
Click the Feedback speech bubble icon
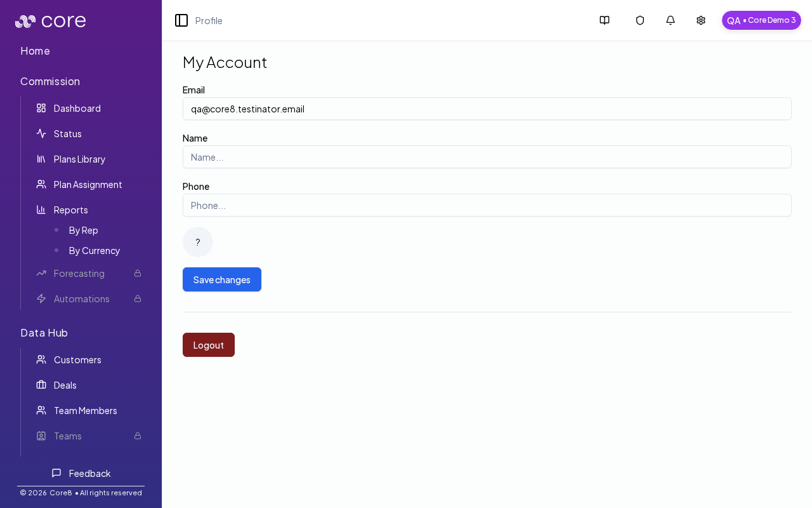pos(56,473)
